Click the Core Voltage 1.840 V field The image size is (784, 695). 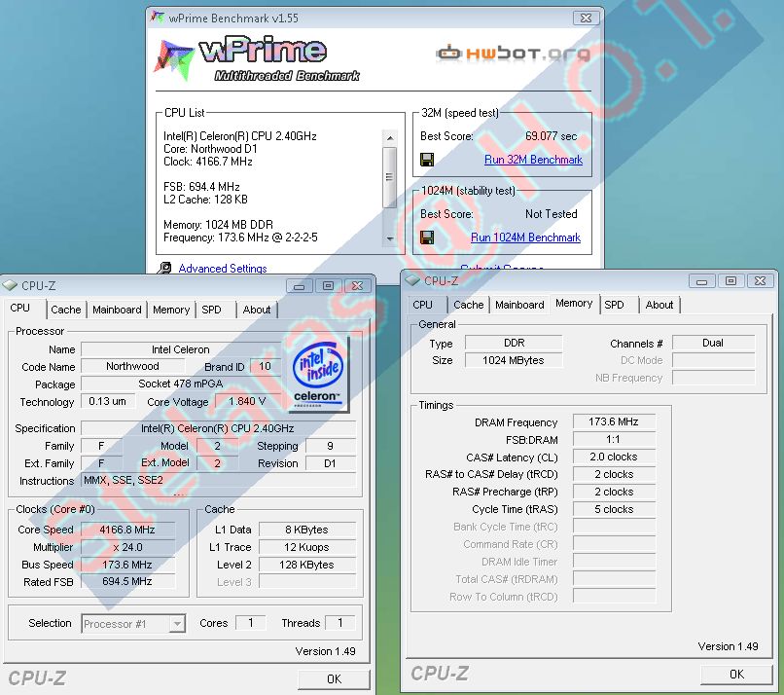[x=247, y=401]
